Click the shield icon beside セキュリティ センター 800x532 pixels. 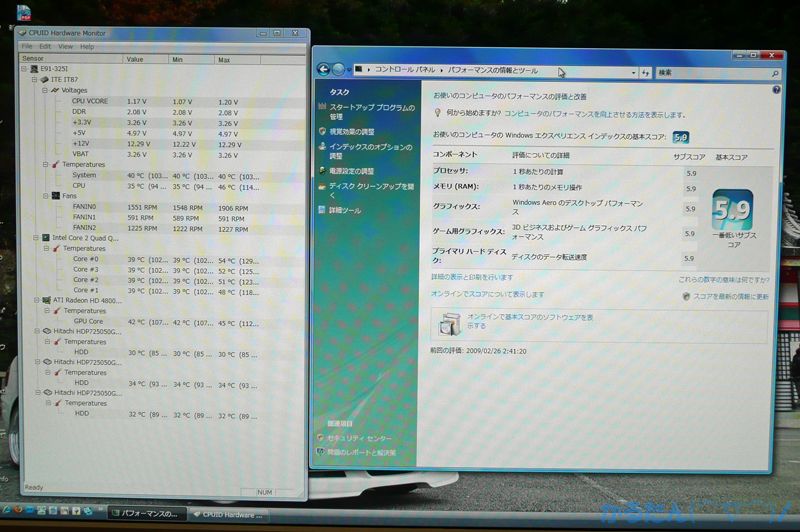(x=320, y=438)
